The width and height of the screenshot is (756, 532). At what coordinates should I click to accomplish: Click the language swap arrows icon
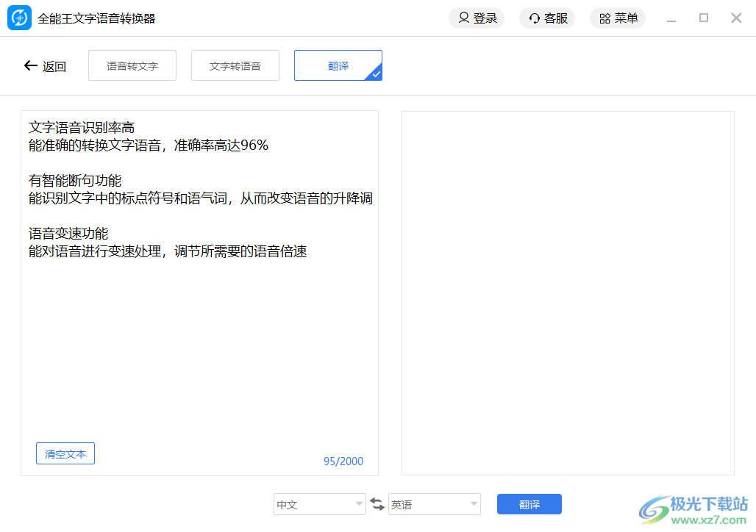click(x=377, y=504)
